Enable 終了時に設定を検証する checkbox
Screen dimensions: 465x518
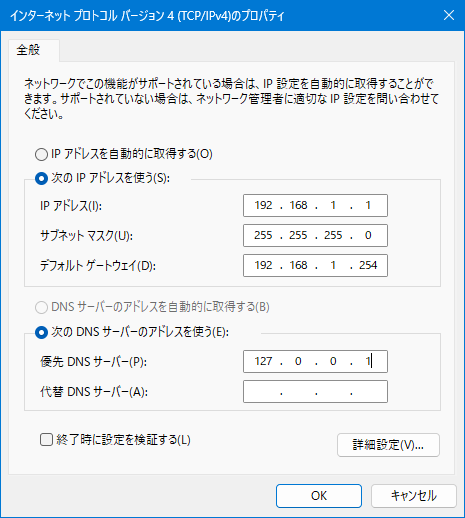coord(46,439)
